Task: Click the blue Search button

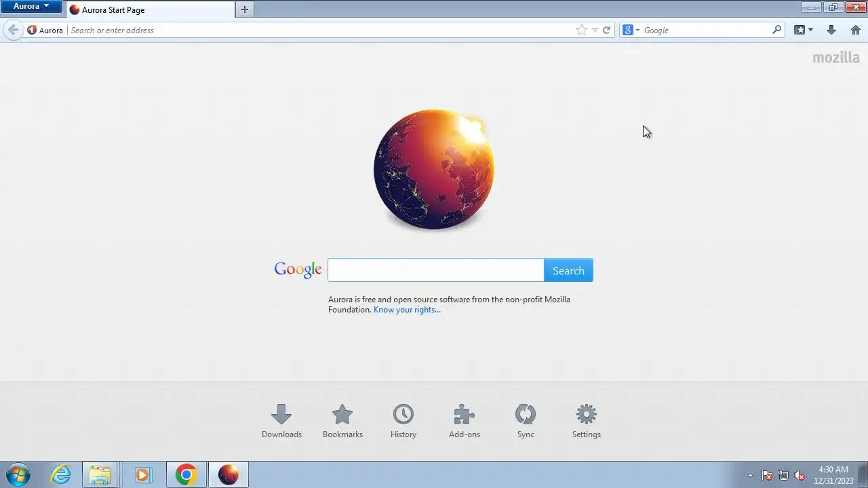Action: pos(568,270)
